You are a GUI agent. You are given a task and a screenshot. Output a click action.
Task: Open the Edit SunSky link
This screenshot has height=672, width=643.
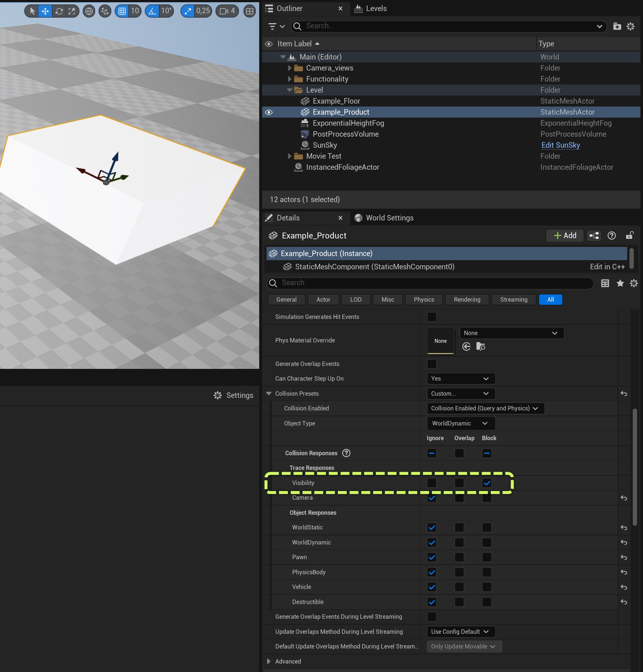[560, 145]
